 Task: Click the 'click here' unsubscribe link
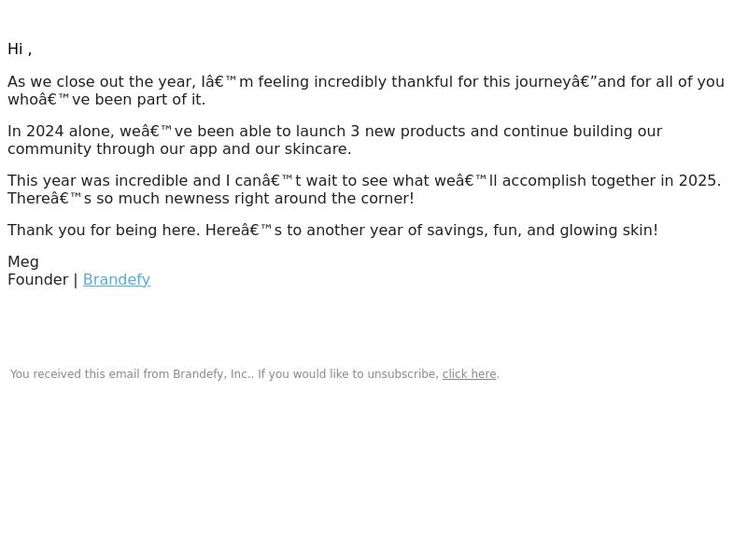click(470, 374)
